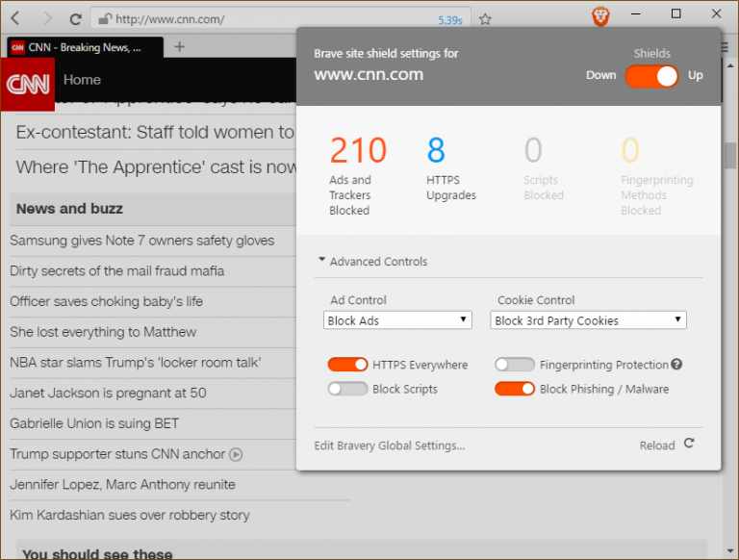Screen dimensions: 739x560
Task: Click the page vertical scrollbar thumb
Action: 730,156
